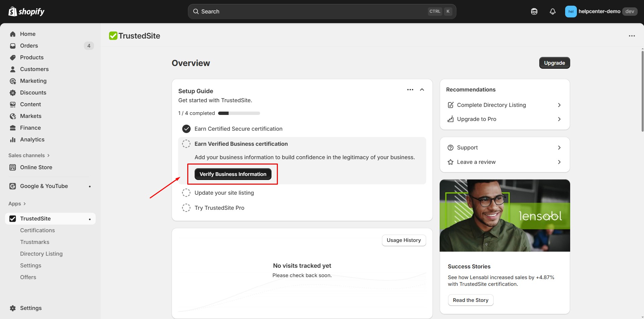Collapse the Setup Guide panel
Viewport: 644px width, 319px height.
(422, 89)
